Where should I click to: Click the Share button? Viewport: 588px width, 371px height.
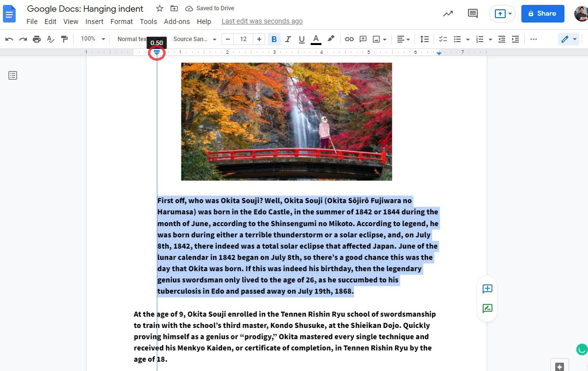[x=542, y=14]
